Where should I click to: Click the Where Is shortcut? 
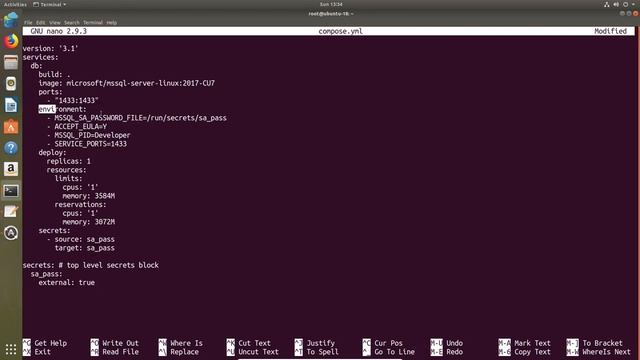pos(181,343)
